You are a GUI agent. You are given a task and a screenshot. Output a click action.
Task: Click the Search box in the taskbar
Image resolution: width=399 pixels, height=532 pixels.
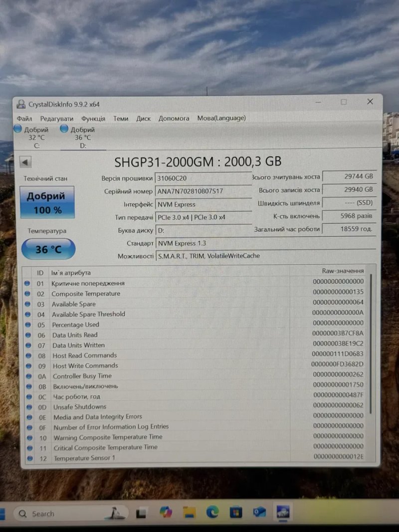pyautogui.click(x=71, y=513)
